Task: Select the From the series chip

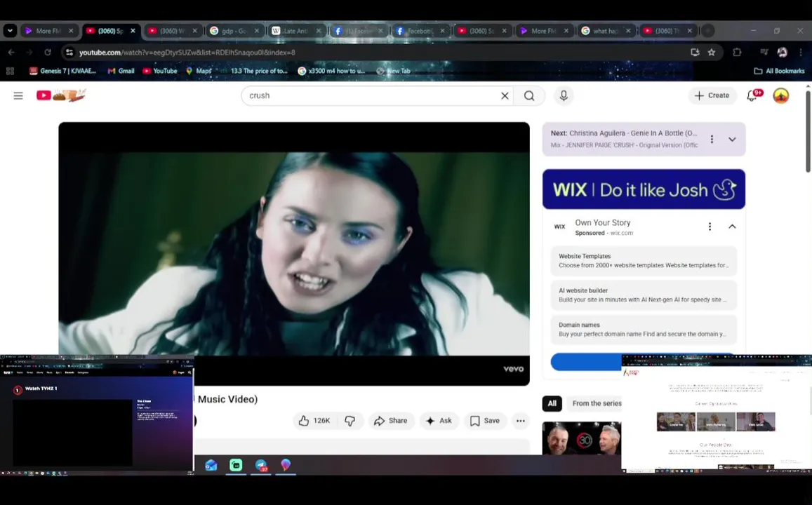Action: point(597,403)
